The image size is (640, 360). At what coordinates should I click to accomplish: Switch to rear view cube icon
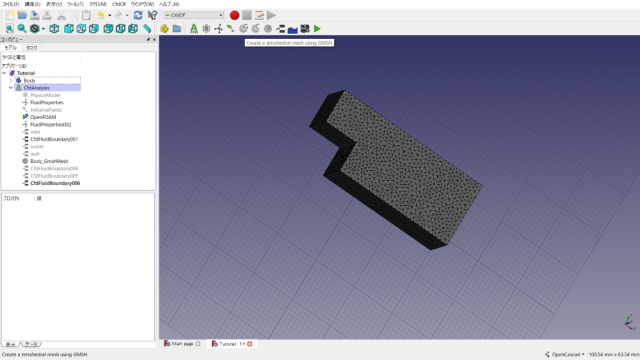[108, 29]
